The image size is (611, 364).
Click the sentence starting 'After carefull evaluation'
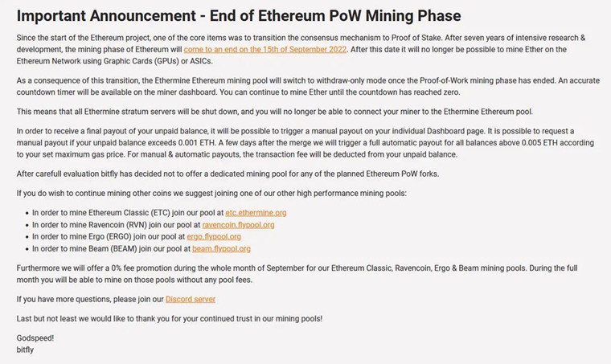point(228,174)
